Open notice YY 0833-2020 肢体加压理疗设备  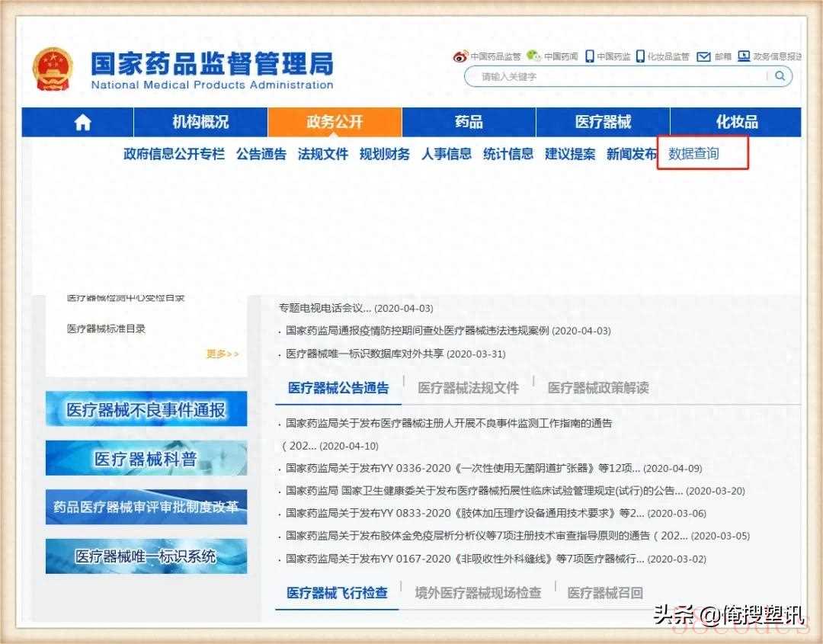[496, 514]
